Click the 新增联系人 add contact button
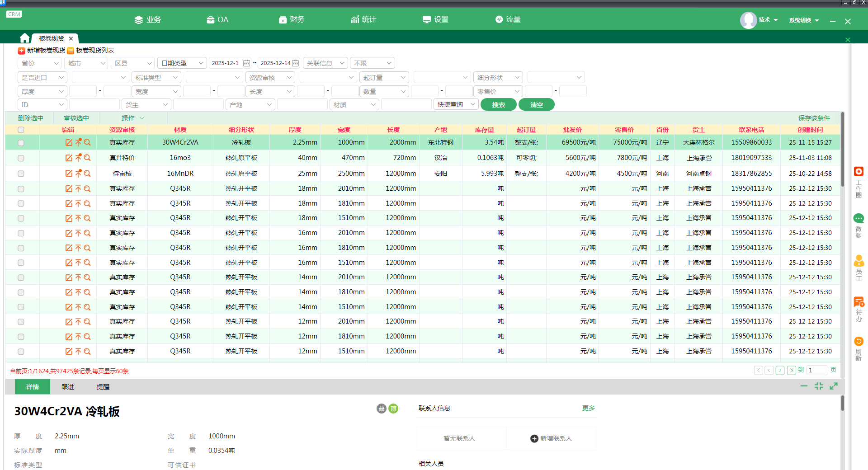The height and width of the screenshot is (470, 868). tap(551, 438)
